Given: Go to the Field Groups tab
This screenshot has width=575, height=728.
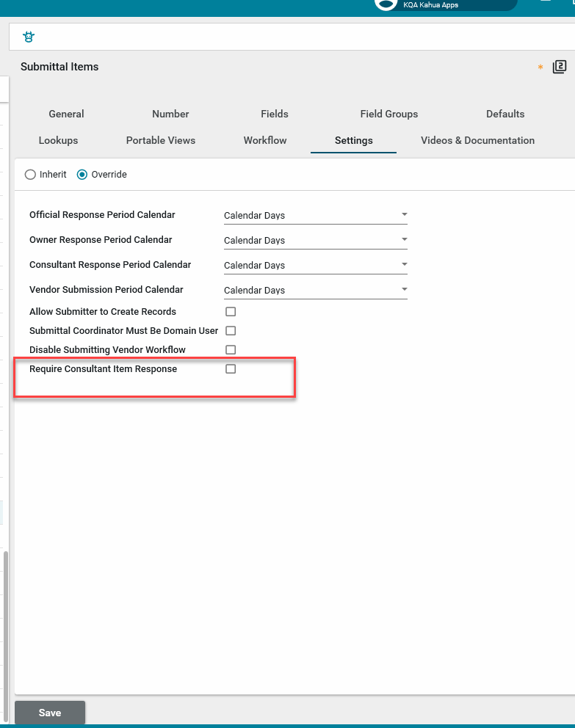Looking at the screenshot, I should 388,114.
